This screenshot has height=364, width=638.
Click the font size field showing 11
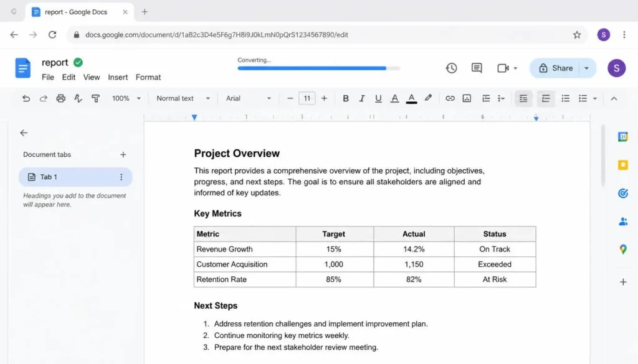click(307, 98)
